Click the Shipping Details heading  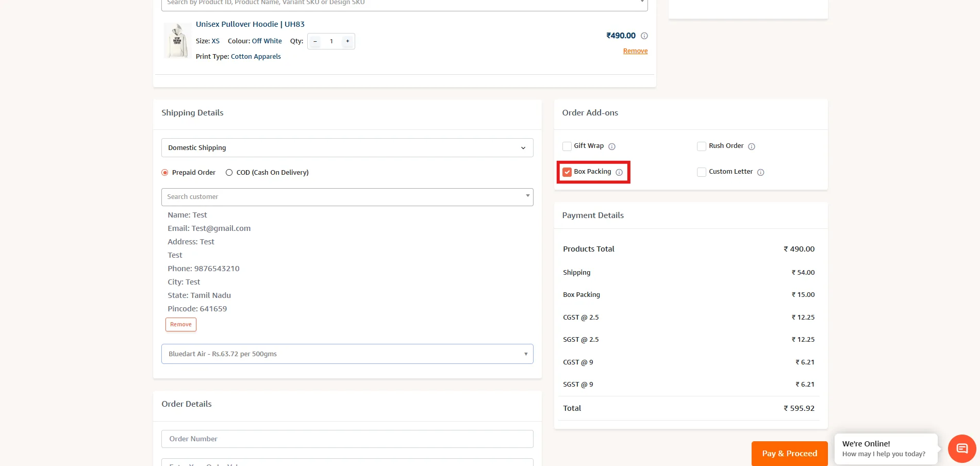pyautogui.click(x=192, y=113)
